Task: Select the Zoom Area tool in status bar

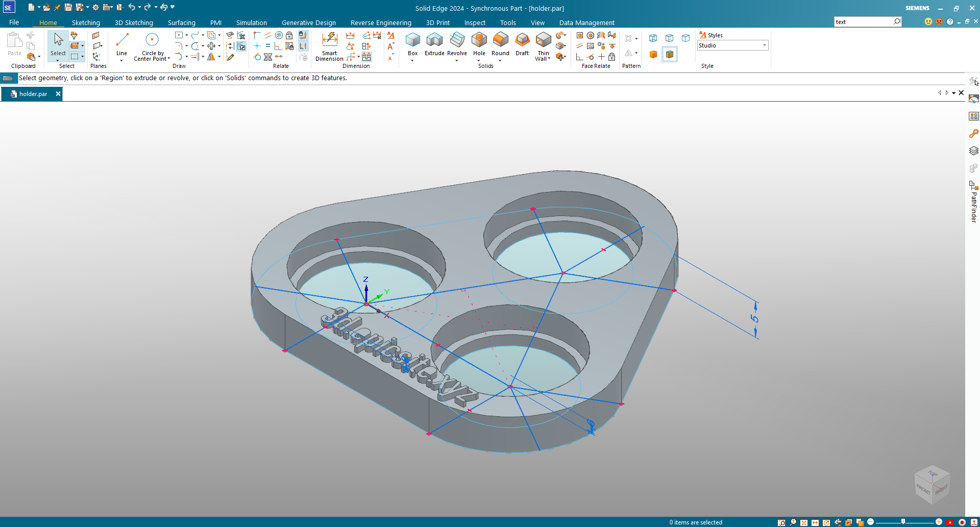Action: tap(781, 522)
